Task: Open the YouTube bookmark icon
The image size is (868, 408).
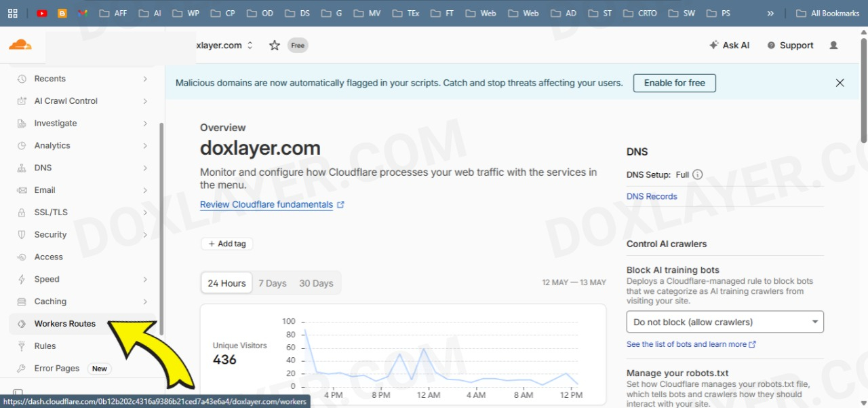Action: (x=42, y=13)
